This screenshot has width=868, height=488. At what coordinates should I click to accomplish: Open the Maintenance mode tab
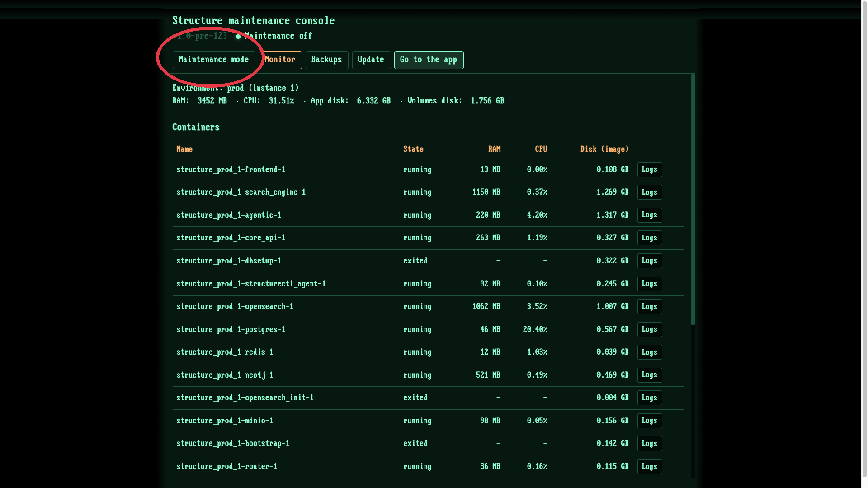tap(213, 60)
